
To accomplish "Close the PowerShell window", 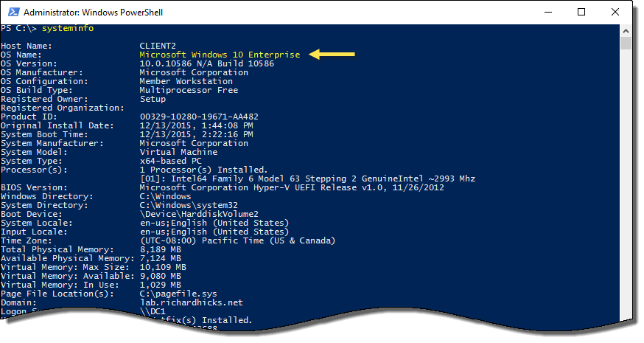I will (614, 13).
